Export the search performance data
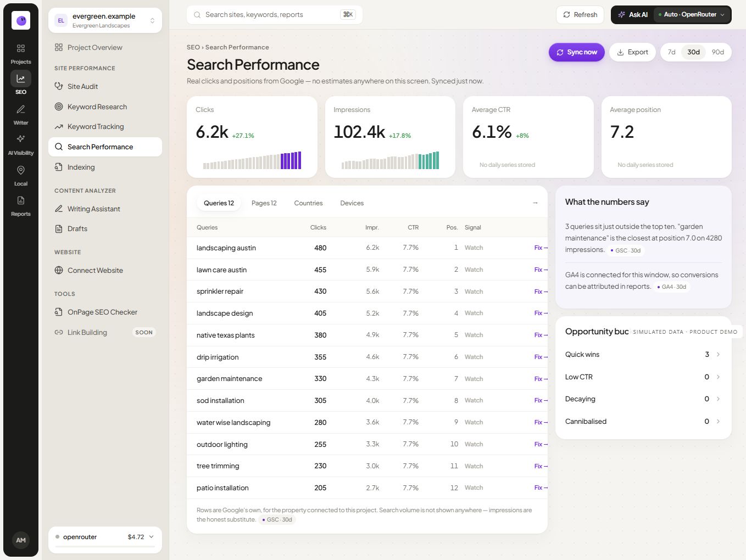The height and width of the screenshot is (560, 746). [x=632, y=52]
